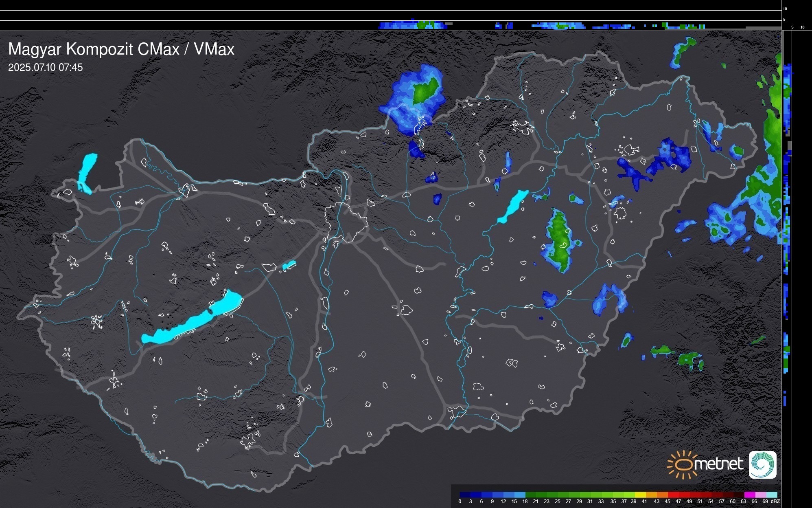Click the Magyar Kompozit CMax / VMax title
The height and width of the screenshot is (508, 812).
(x=121, y=49)
